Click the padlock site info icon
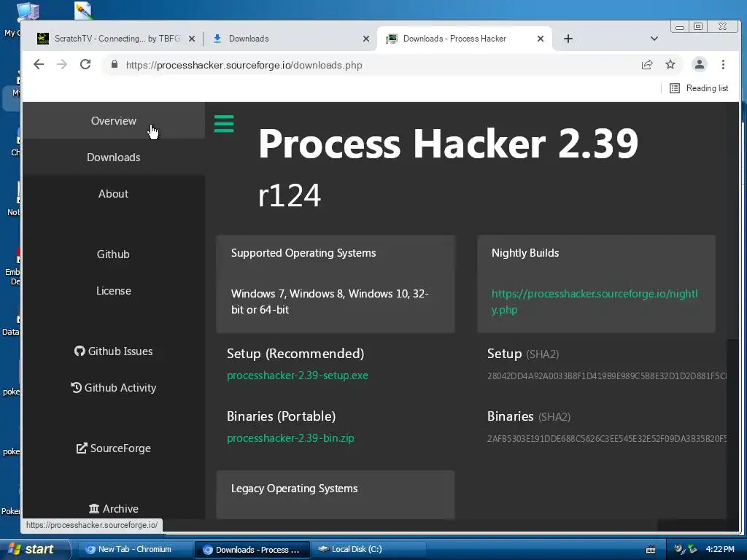This screenshot has width=747, height=560. click(115, 64)
